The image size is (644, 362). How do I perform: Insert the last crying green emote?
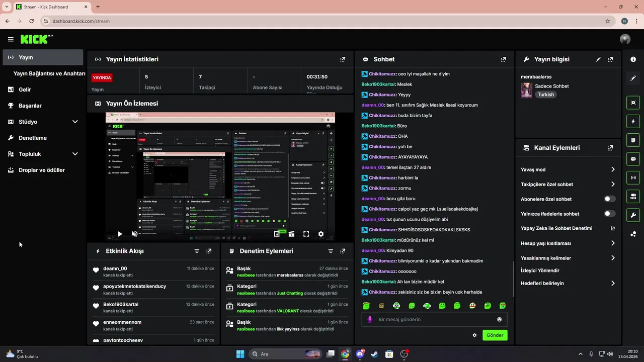tap(502, 306)
